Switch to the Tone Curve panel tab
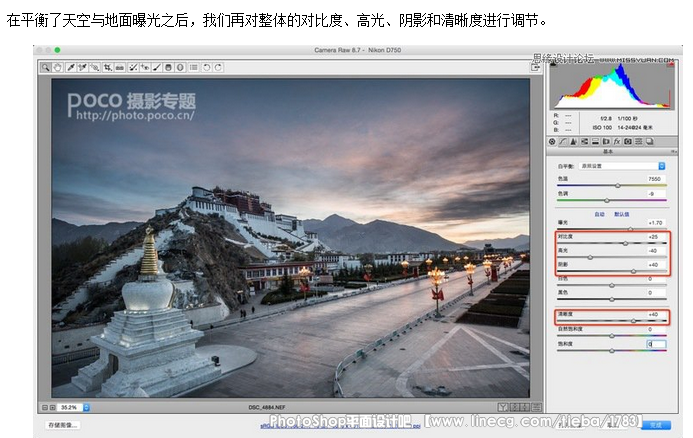This screenshot has width=693, height=438. pyautogui.click(x=563, y=141)
